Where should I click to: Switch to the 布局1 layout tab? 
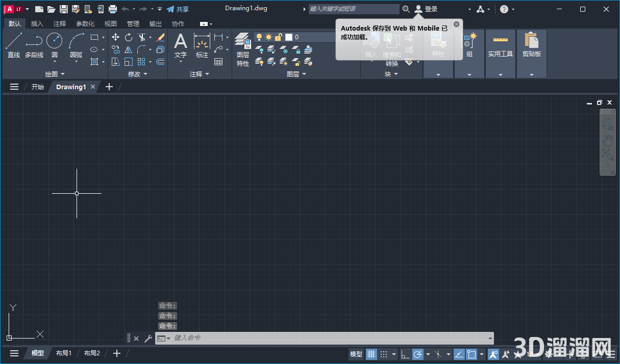pyautogui.click(x=64, y=353)
